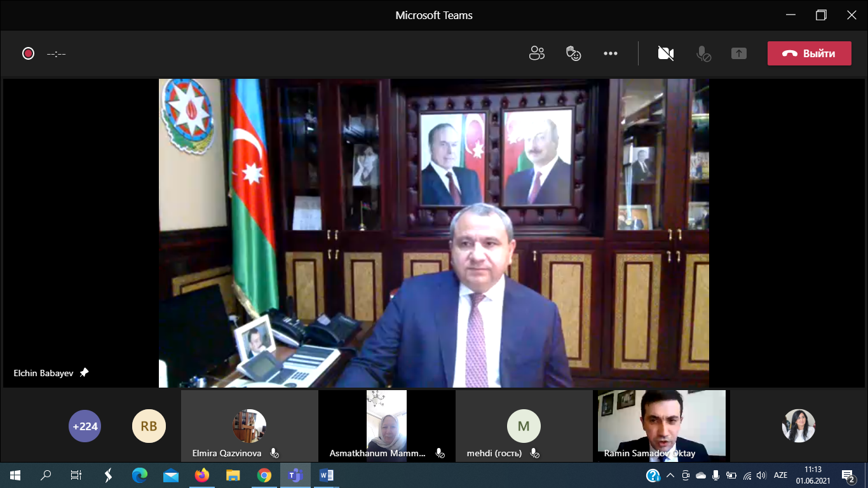Select Ramin Samadov Oktay's video tile

click(661, 425)
